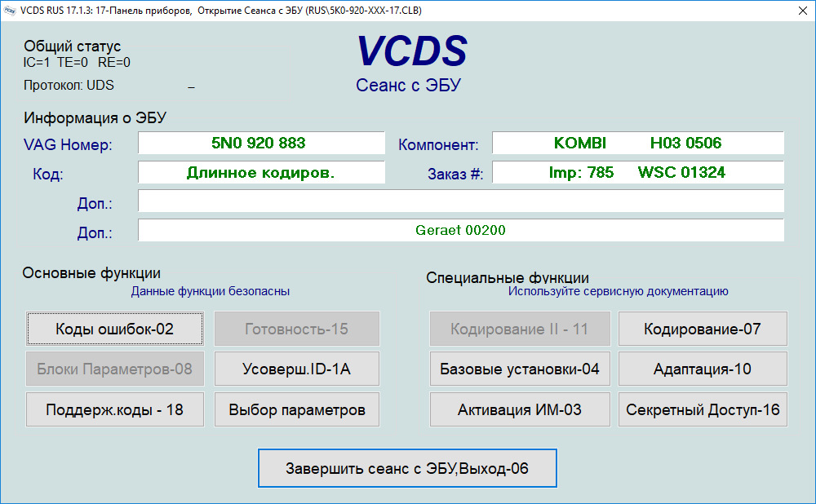Image resolution: width=816 pixels, height=504 pixels.
Task: Click the Компонент: label
Action: pos(438,144)
